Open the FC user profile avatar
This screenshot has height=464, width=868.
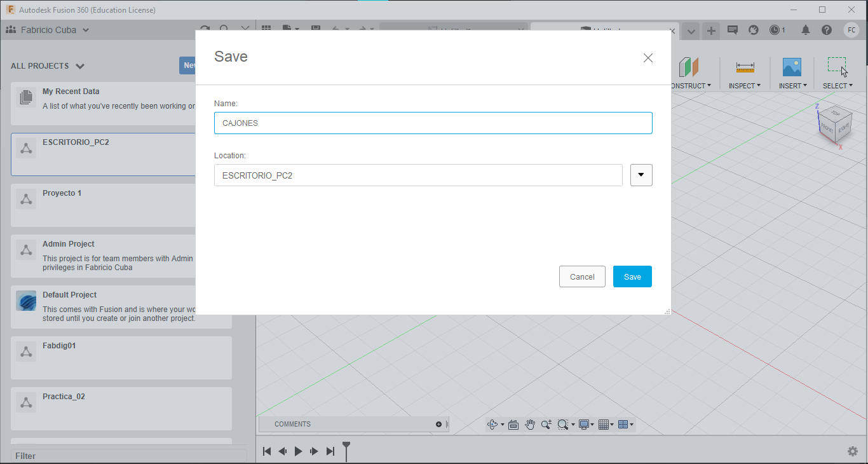coord(851,30)
